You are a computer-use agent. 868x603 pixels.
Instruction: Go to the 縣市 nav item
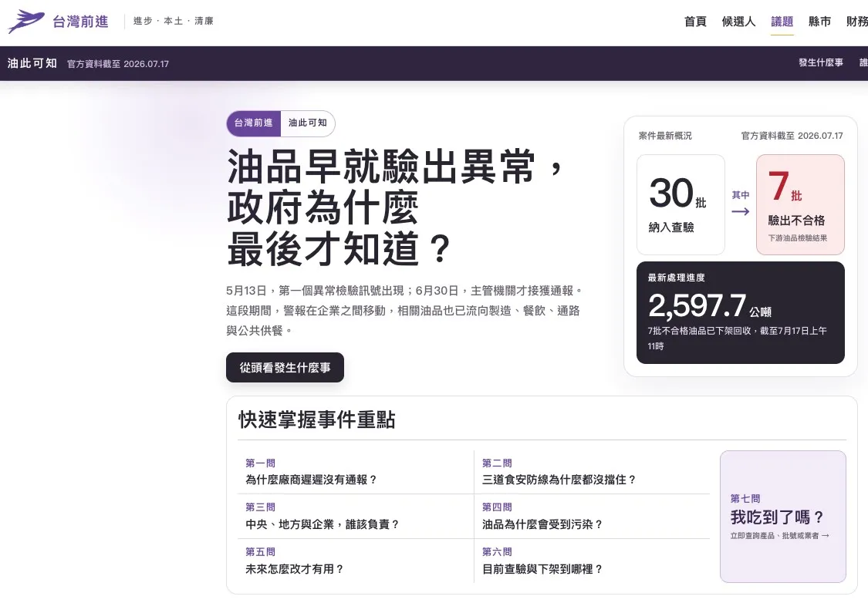click(820, 22)
